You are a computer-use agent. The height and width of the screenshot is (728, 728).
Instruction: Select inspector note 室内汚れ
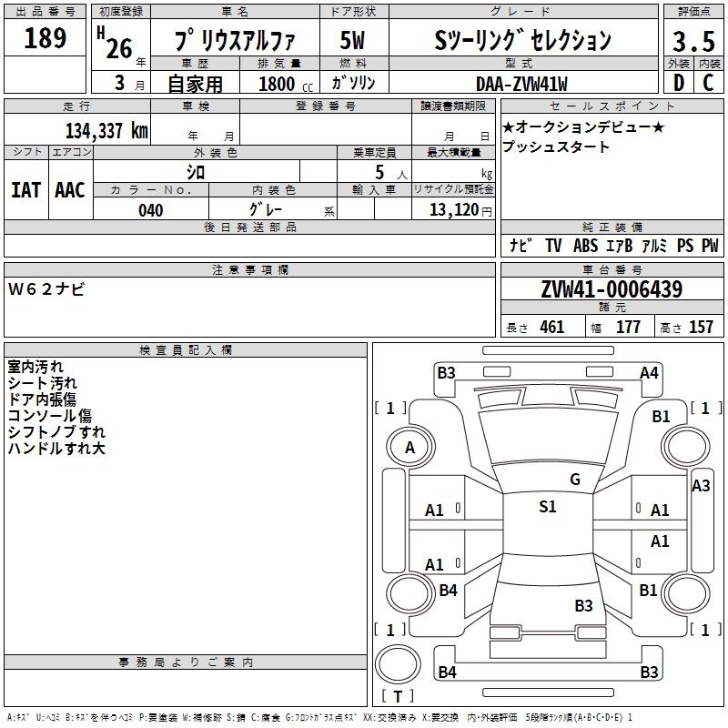coord(35,367)
